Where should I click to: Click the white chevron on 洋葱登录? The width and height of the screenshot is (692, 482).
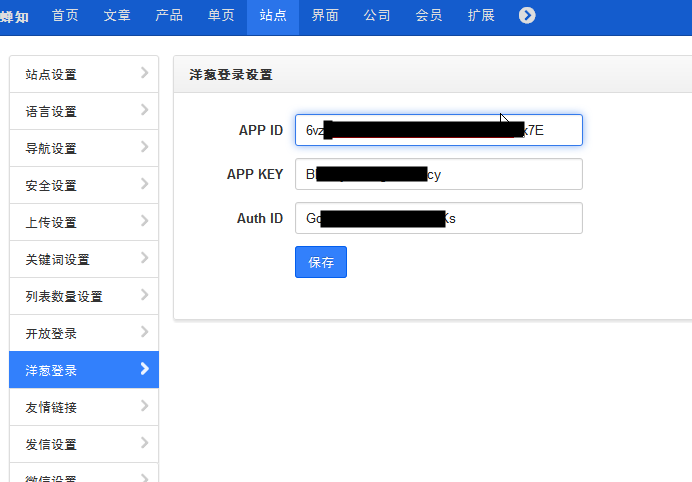pyautogui.click(x=144, y=369)
